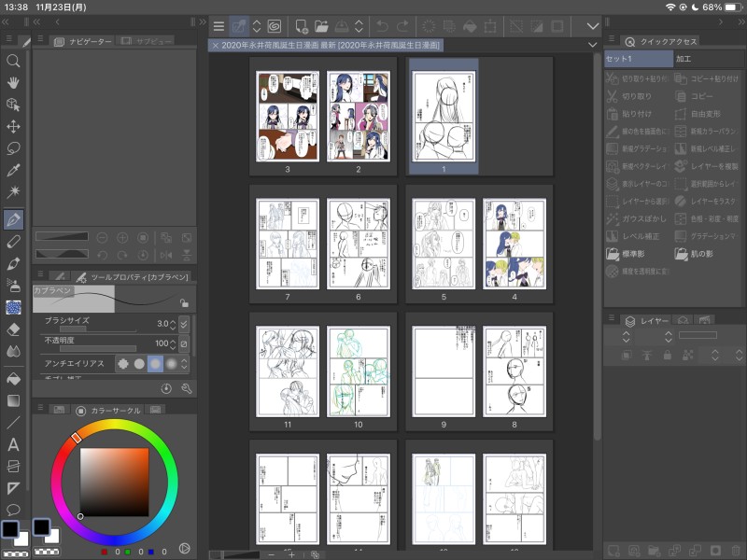Click the new canvas icon
Viewport: 747px width, 560px height.
pos(301,26)
